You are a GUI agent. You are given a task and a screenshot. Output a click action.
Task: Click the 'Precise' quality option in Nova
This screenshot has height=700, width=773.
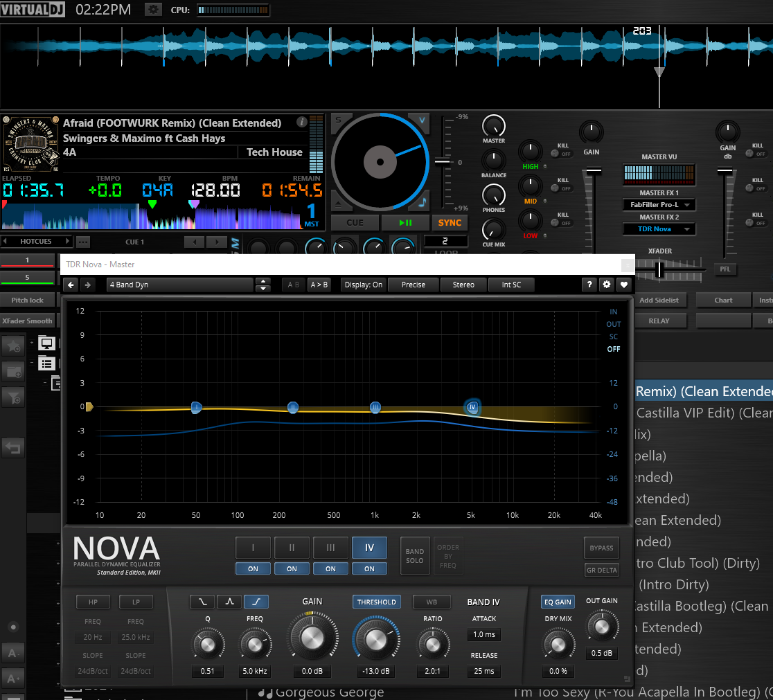pyautogui.click(x=413, y=285)
